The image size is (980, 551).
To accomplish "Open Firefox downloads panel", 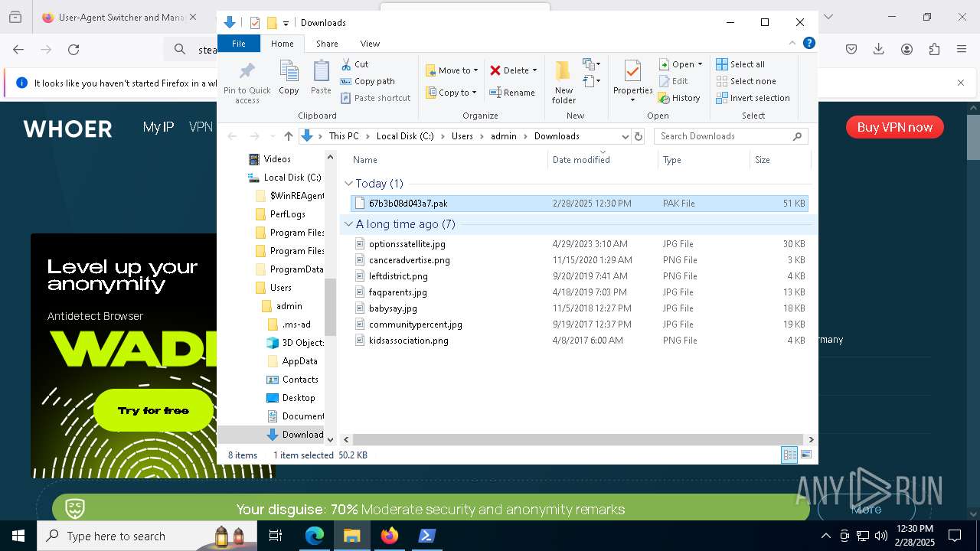I will click(879, 50).
